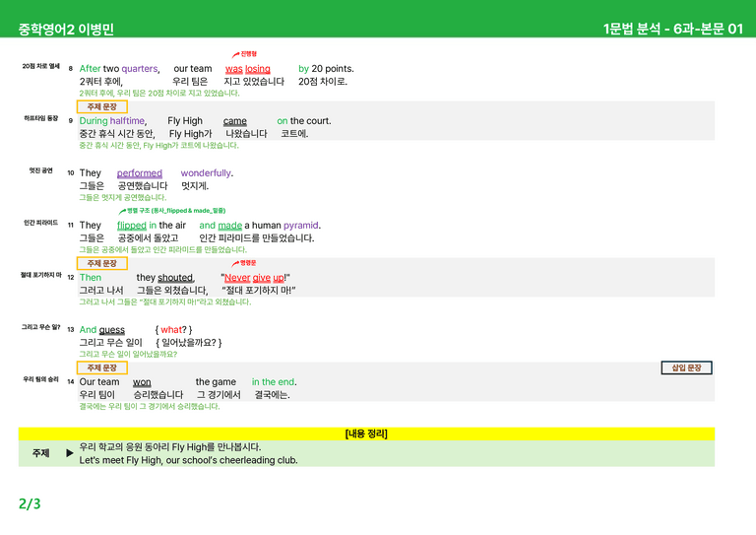Click the underlined word 'shouted'
Image resolution: width=756 pixels, height=535 pixels.
(175, 278)
